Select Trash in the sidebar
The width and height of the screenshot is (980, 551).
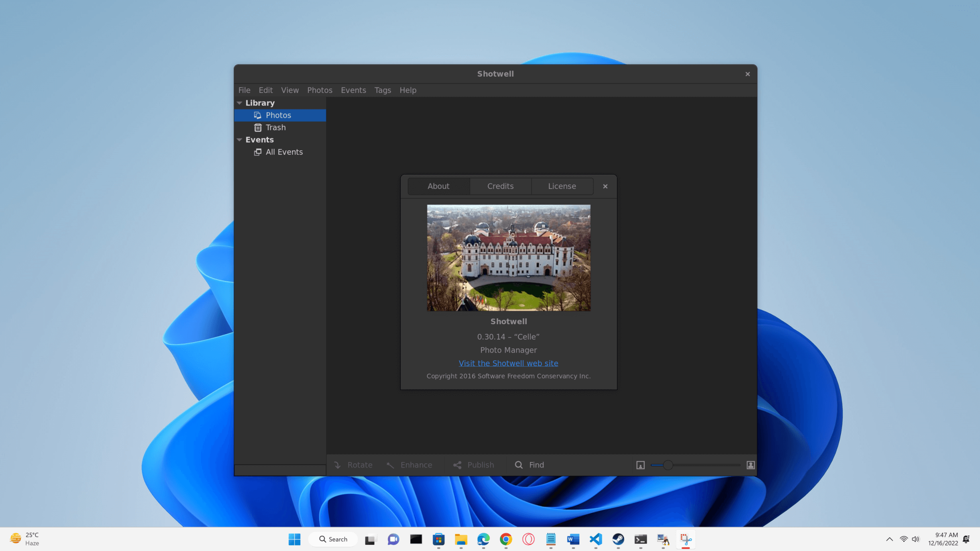[x=280, y=128]
